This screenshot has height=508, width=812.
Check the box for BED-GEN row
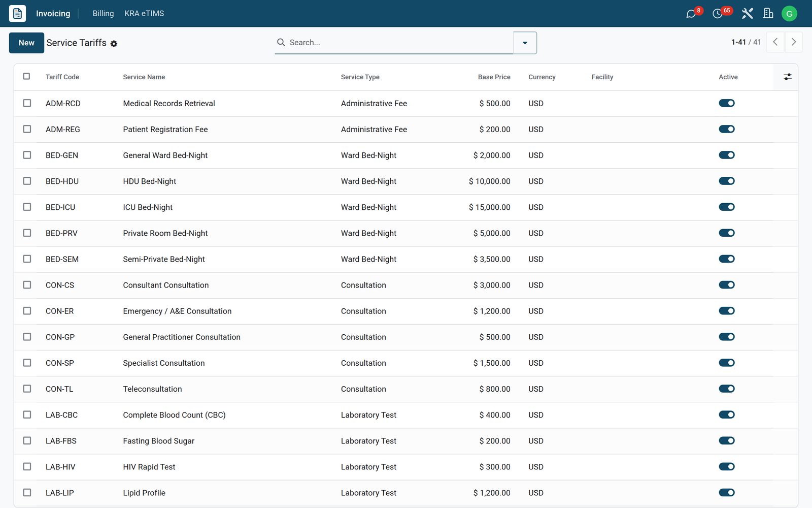pyautogui.click(x=27, y=155)
